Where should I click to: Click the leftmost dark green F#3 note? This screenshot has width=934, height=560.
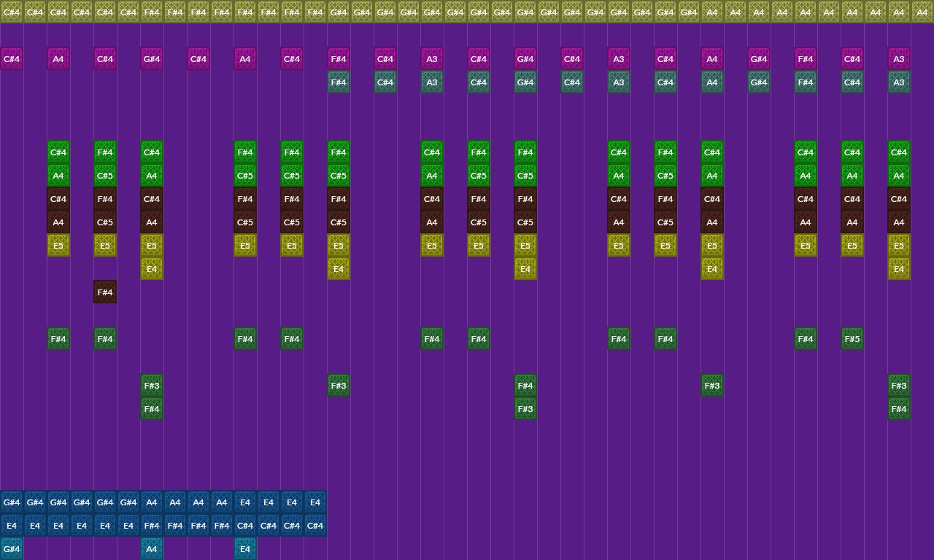[x=152, y=386]
